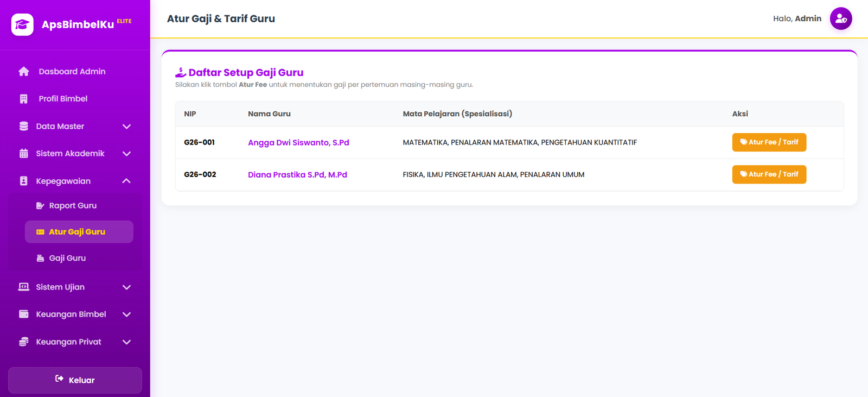Click Atur Fee / Tarif for Angga Dwi Siswanto
Screen dimensions: 868x397
(x=769, y=142)
